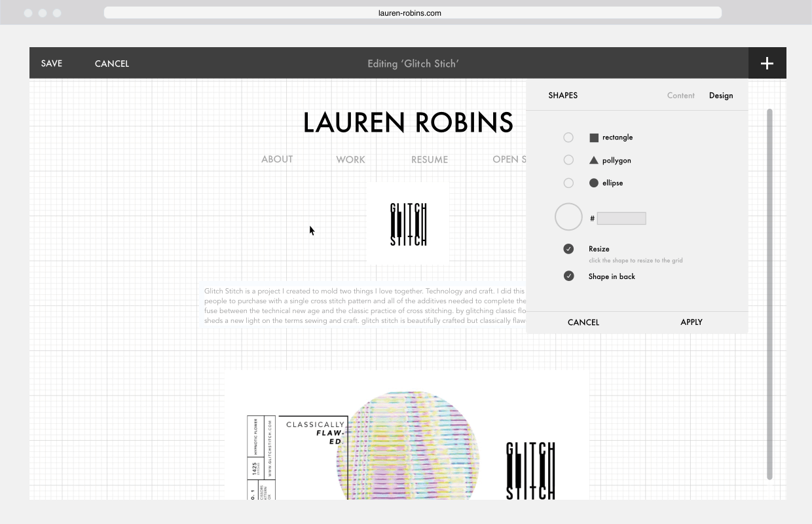Click the ellipse shape label
812x524 pixels.
[613, 183]
